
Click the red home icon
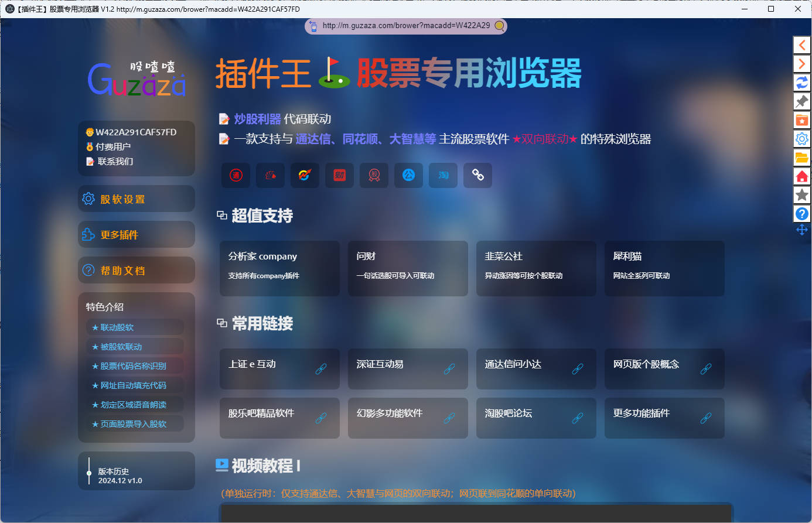tap(801, 176)
